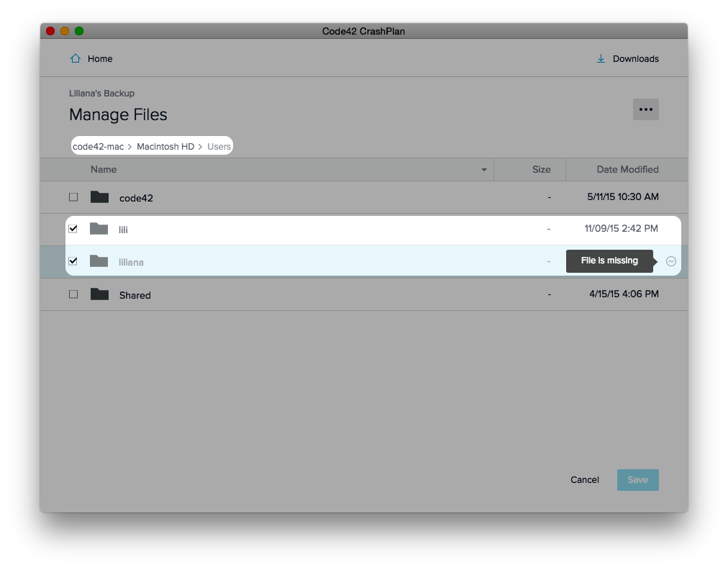Click the liliana folder icon
728x570 pixels.
99,261
